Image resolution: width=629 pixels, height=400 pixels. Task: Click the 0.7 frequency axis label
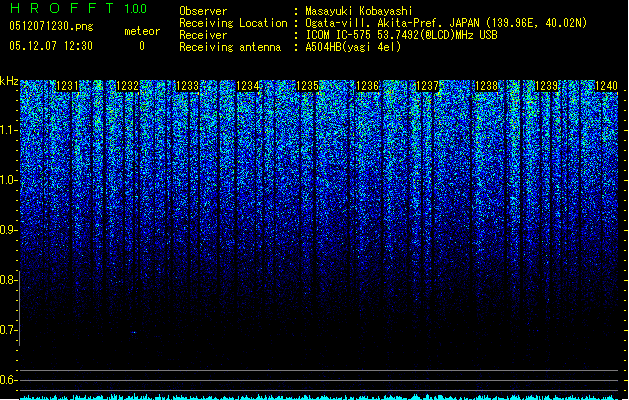pyautogui.click(x=9, y=330)
